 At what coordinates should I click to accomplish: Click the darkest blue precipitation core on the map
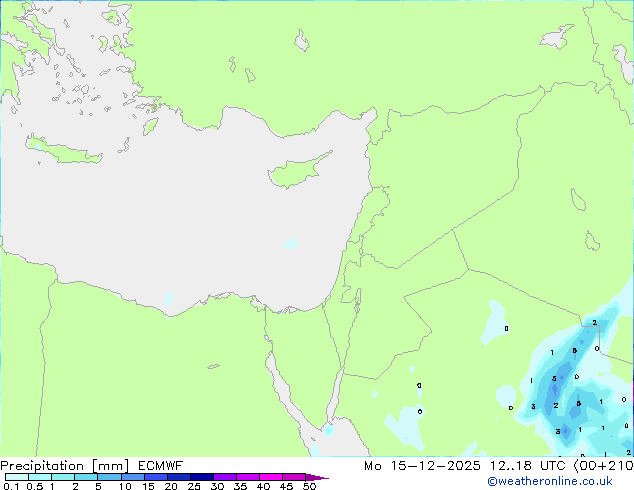point(555,389)
